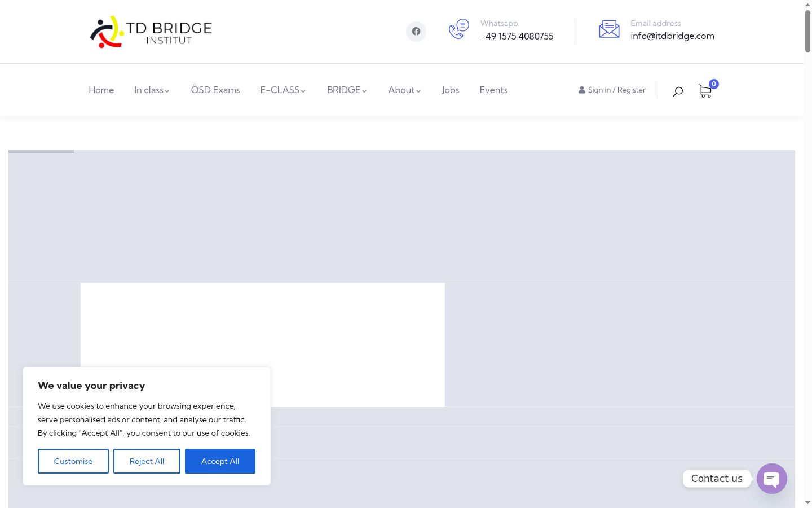
Task: Expand the About dropdown menu
Action: coord(404,90)
